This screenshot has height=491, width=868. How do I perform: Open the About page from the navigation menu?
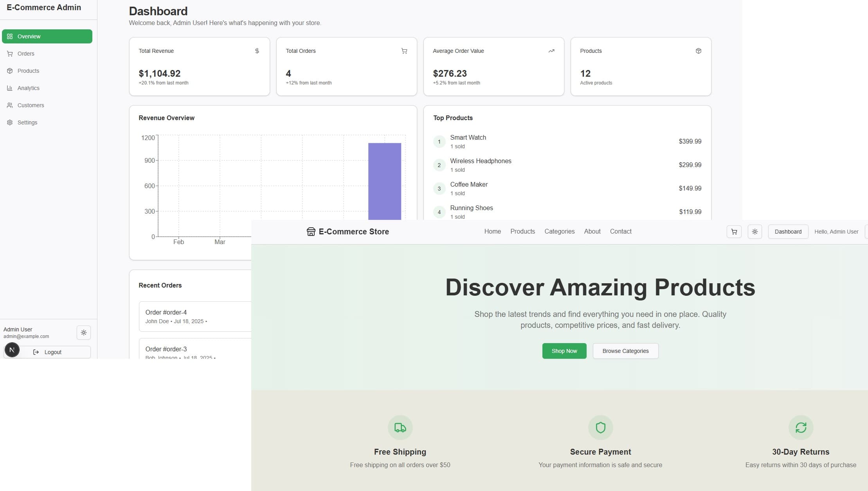click(x=592, y=231)
